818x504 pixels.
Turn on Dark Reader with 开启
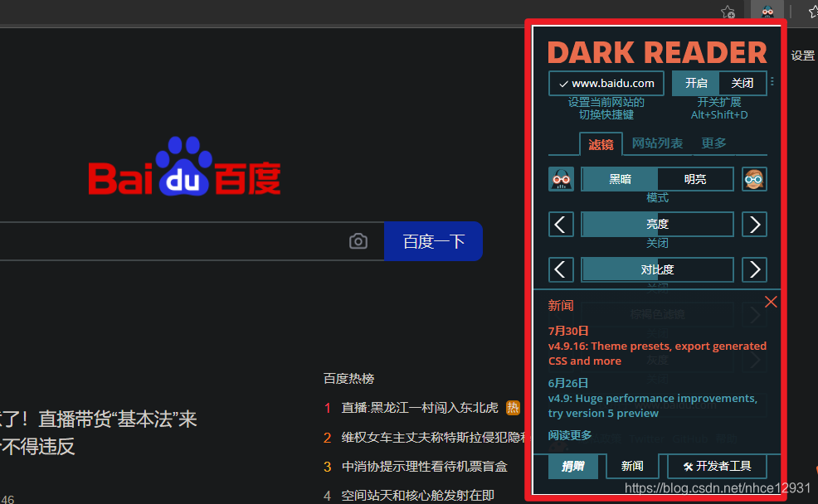click(x=695, y=84)
